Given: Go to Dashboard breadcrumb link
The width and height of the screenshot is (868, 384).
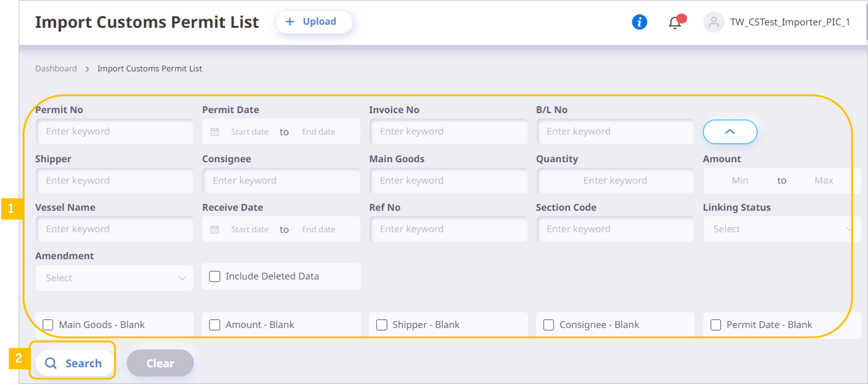Looking at the screenshot, I should (56, 69).
